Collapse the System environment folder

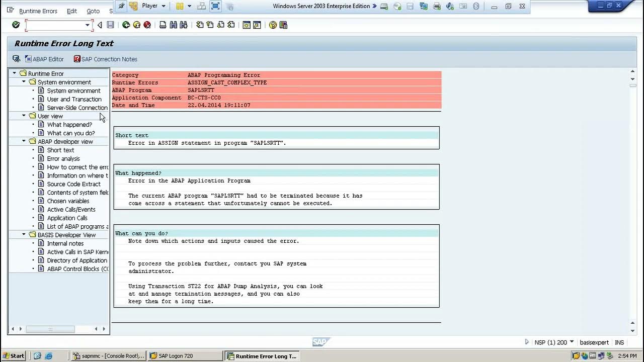point(24,82)
